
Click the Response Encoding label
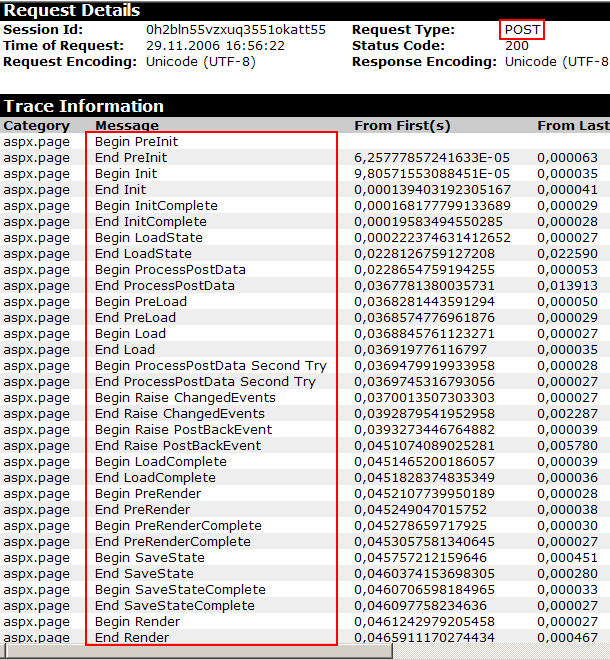[x=424, y=62]
